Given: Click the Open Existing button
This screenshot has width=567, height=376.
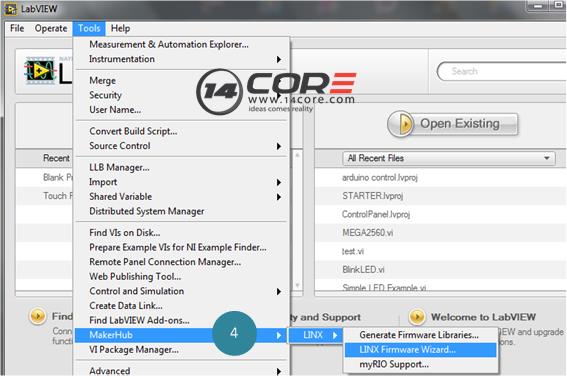Looking at the screenshot, I should (x=453, y=124).
